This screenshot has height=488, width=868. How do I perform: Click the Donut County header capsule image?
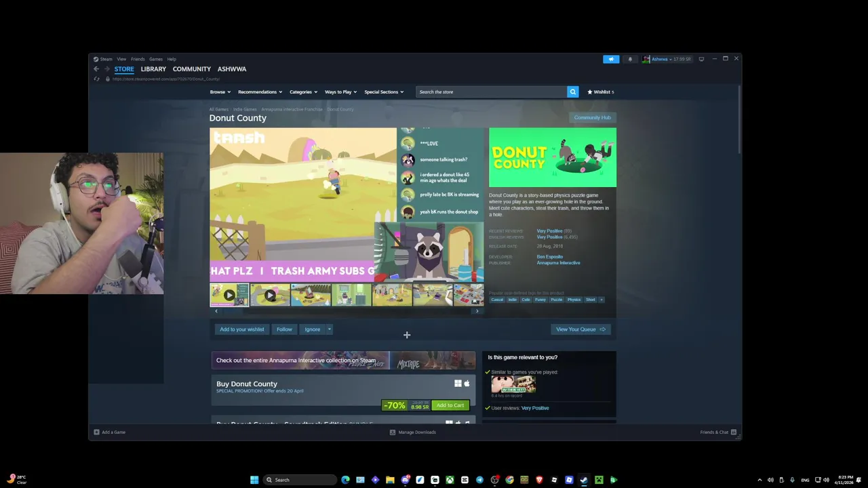[553, 157]
